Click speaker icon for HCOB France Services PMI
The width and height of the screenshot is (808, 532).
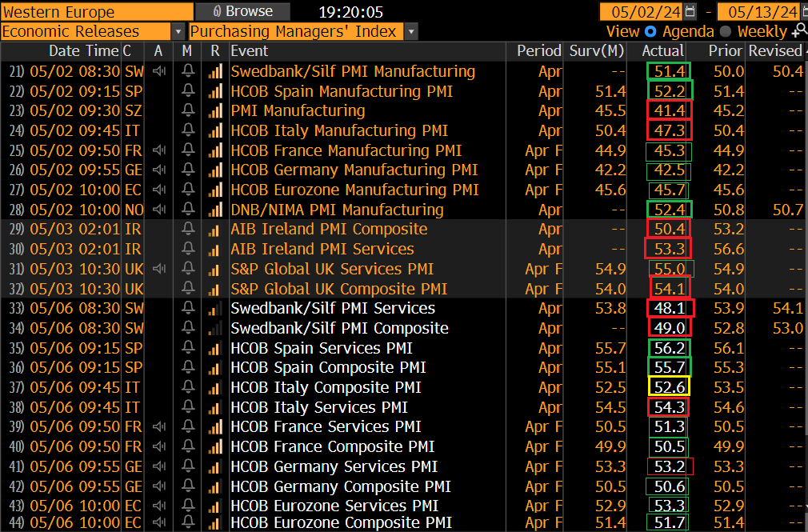[159, 427]
